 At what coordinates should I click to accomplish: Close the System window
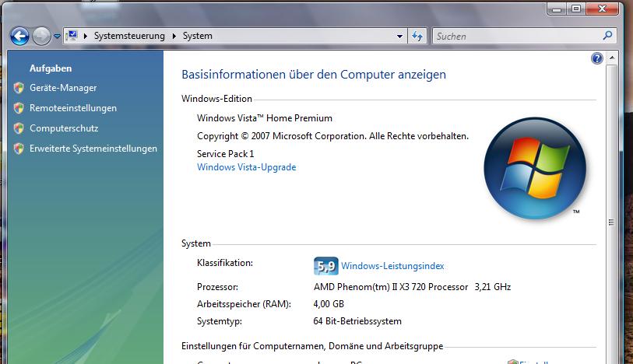(x=603, y=9)
